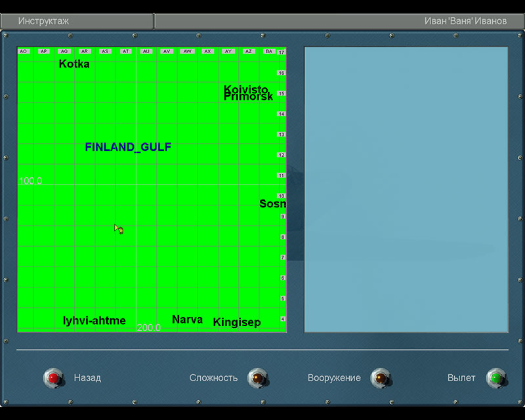525x420 pixels.
Task: Click the Primorsk town label
Action: (x=248, y=96)
